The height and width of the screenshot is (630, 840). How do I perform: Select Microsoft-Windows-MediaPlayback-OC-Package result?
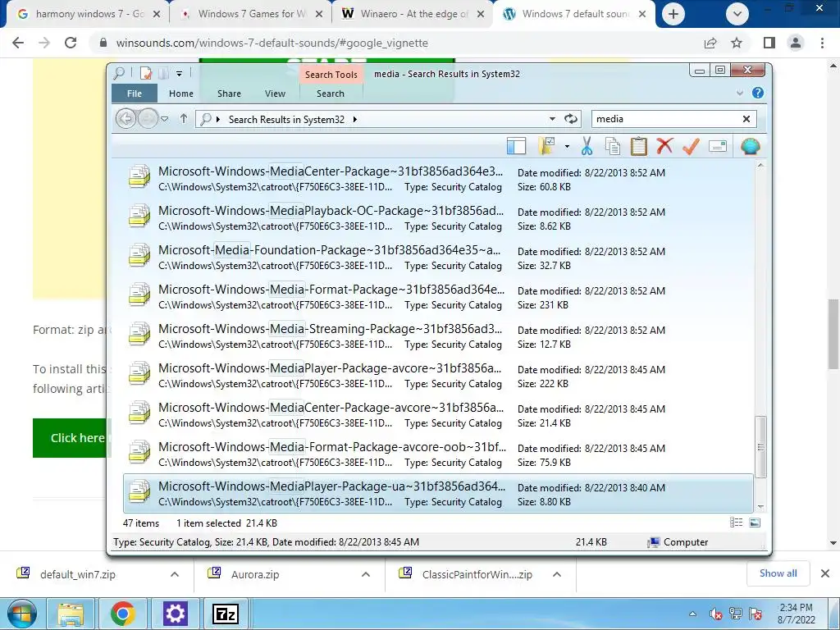click(438, 217)
